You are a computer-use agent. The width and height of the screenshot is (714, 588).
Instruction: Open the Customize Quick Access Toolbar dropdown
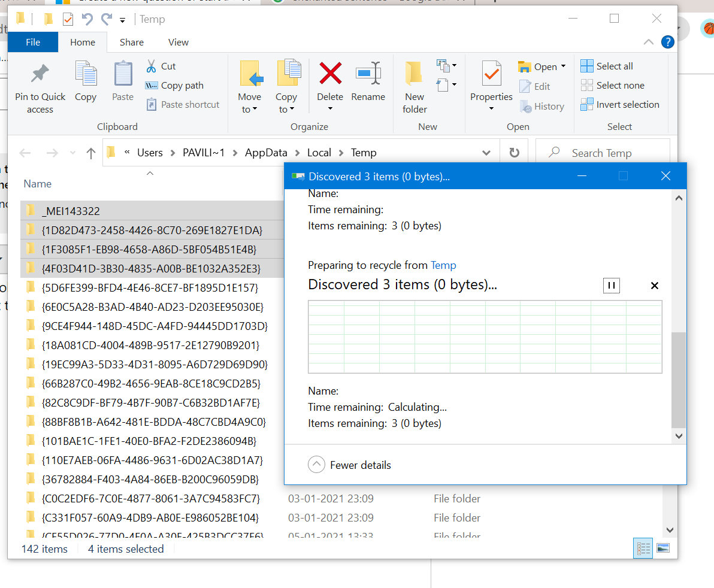122,20
